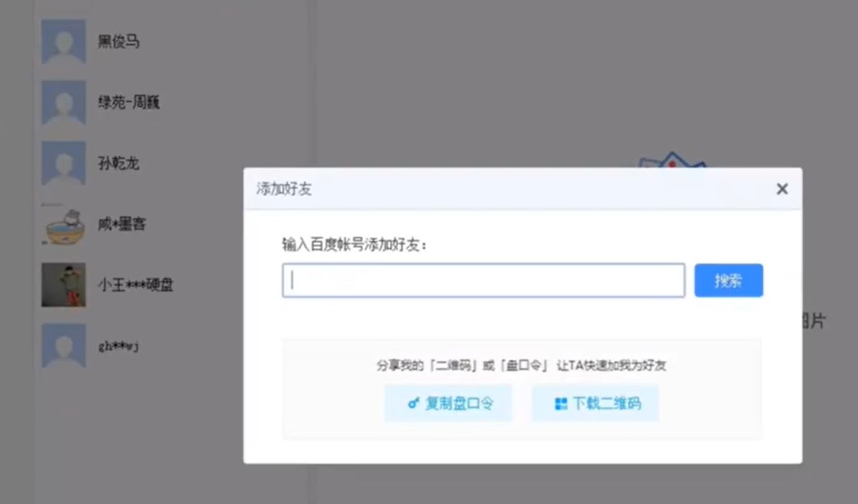Select the name 小王***硬盘
This screenshot has height=504, width=858.
click(x=135, y=285)
